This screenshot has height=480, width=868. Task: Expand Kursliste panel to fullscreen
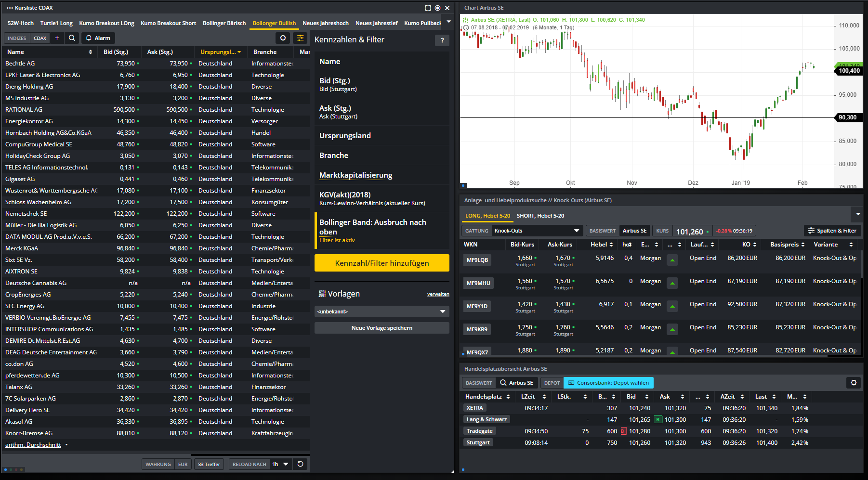(428, 8)
